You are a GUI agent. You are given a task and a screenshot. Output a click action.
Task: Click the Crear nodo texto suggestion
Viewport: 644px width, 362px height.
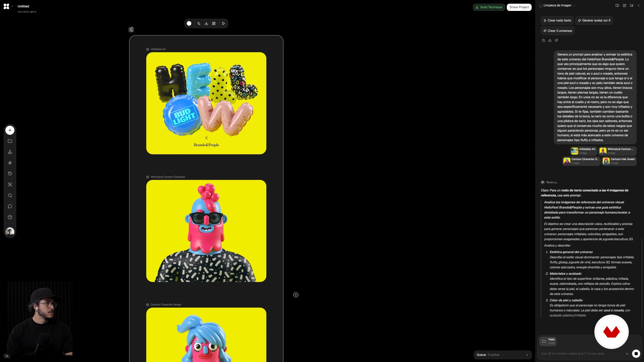pos(557,20)
